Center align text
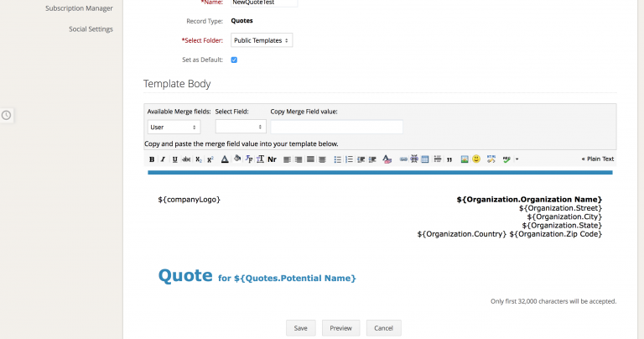This screenshot has width=644, height=339. [x=322, y=159]
